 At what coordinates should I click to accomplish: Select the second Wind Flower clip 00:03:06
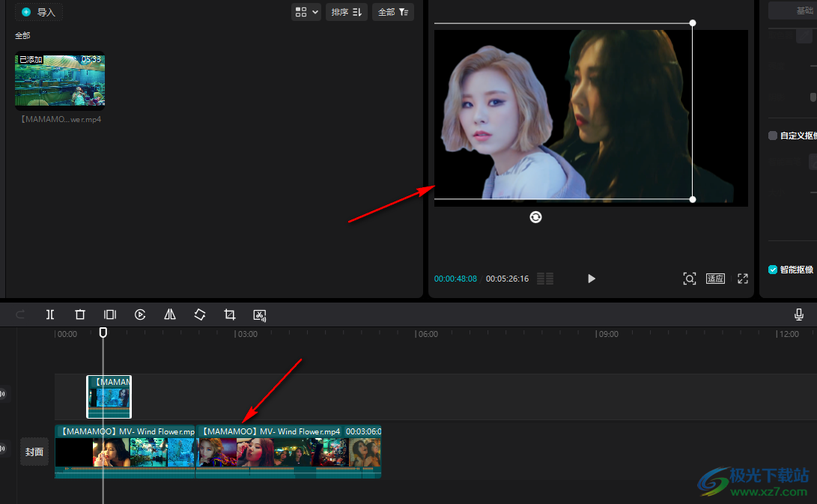tap(288, 452)
